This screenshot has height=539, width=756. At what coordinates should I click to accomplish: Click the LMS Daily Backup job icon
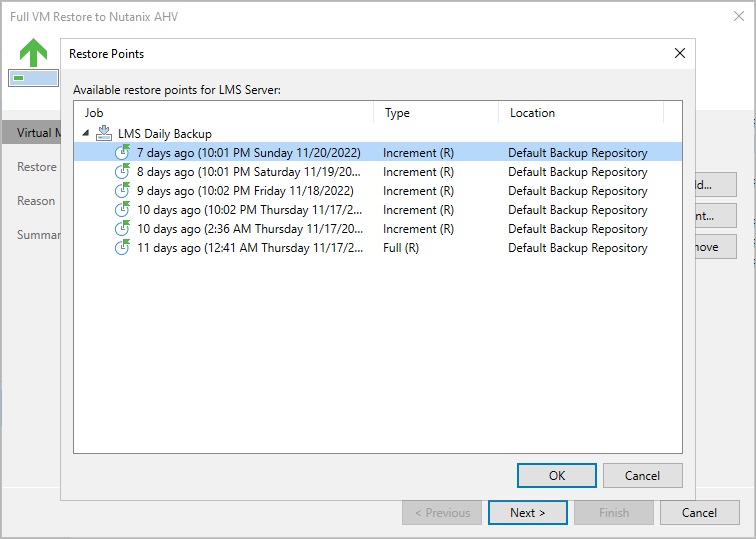pos(104,134)
